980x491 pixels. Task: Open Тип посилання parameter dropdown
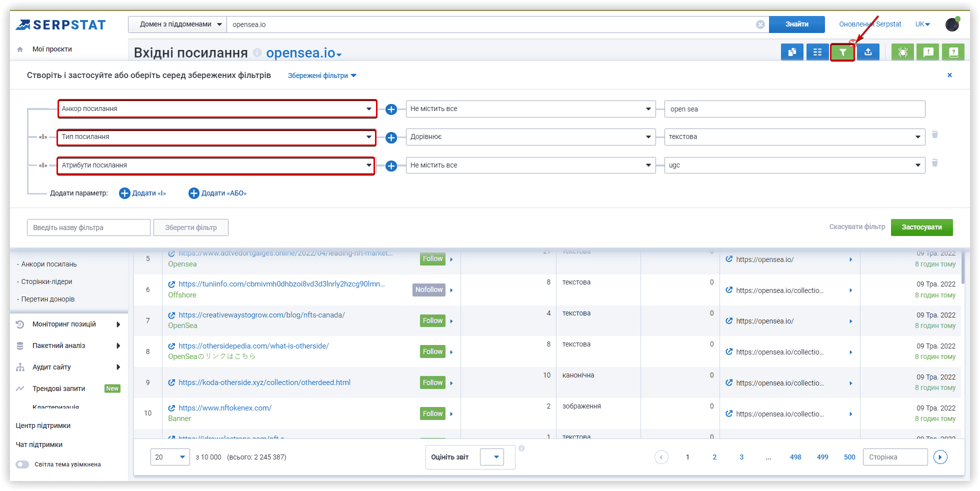click(216, 137)
